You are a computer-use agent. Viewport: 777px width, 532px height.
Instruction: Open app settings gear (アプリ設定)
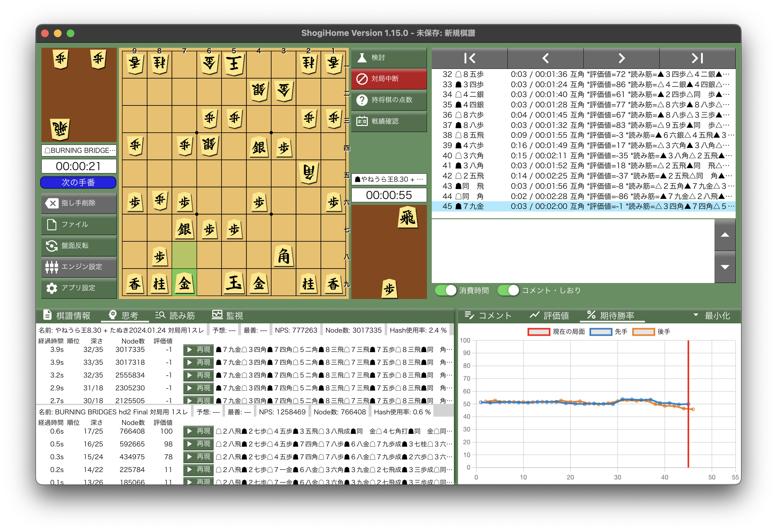click(79, 288)
